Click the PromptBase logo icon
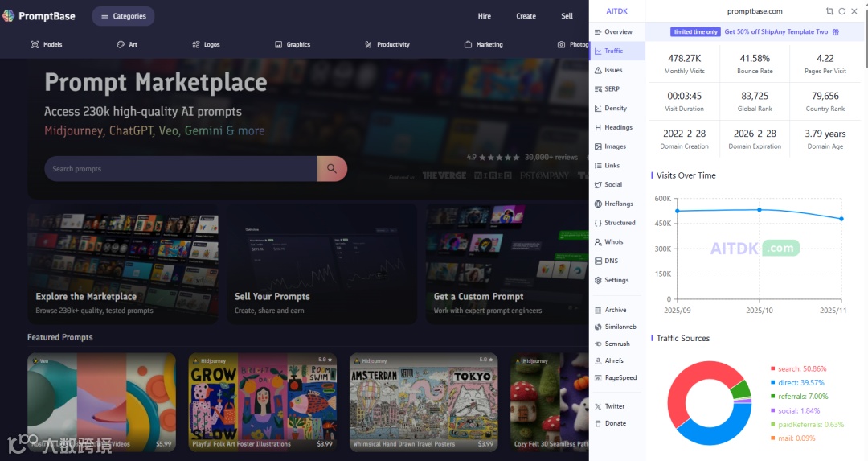The image size is (868, 461). coord(8,16)
